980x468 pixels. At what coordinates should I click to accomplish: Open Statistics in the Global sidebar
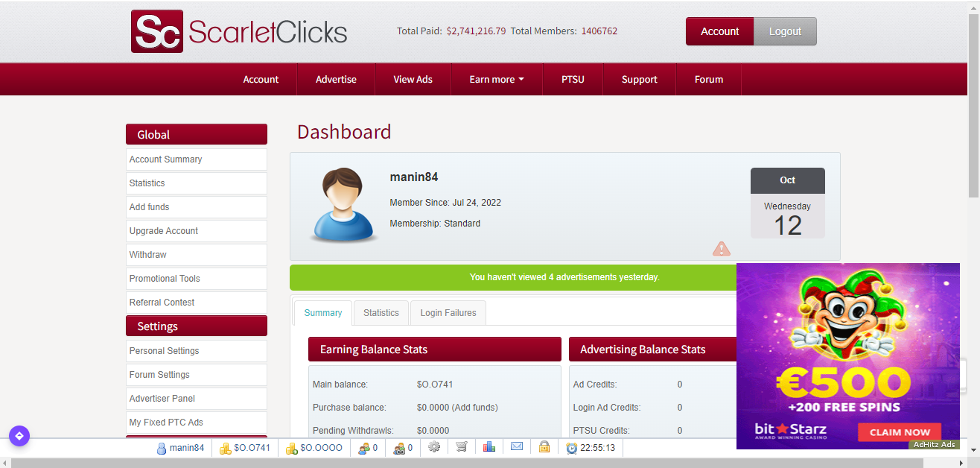click(x=197, y=183)
